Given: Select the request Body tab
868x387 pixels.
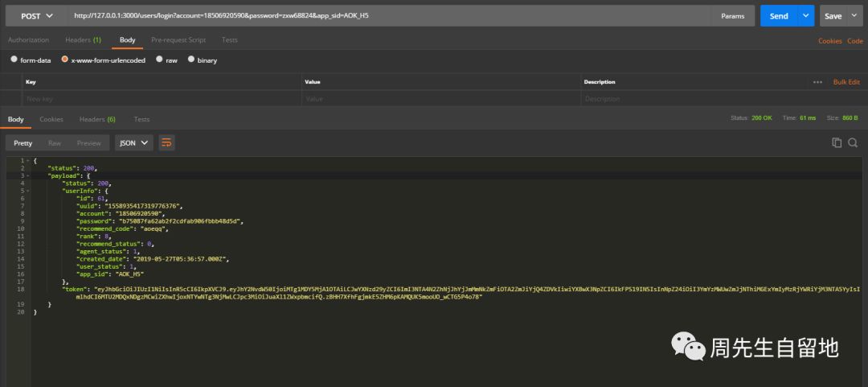Looking at the screenshot, I should [x=127, y=40].
